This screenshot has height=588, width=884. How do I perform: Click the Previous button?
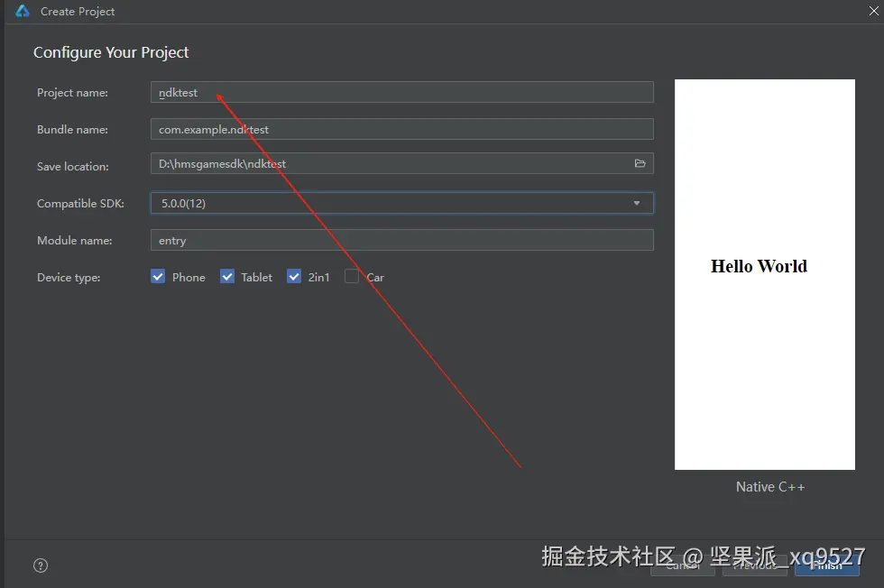coord(755,565)
